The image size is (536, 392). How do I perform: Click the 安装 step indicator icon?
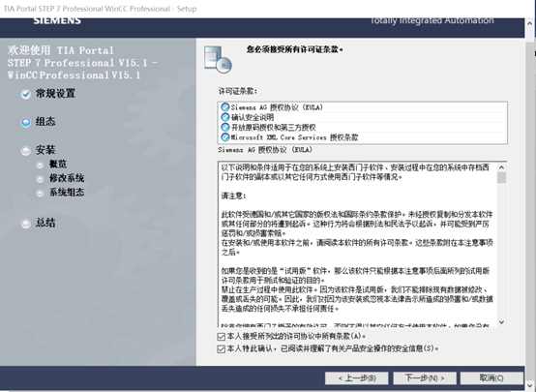25,150
